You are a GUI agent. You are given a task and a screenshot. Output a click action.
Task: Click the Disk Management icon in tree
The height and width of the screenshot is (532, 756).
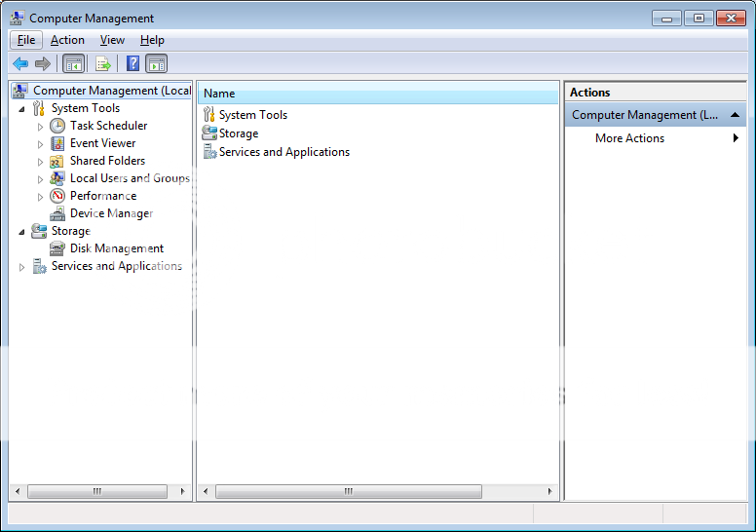tap(57, 248)
